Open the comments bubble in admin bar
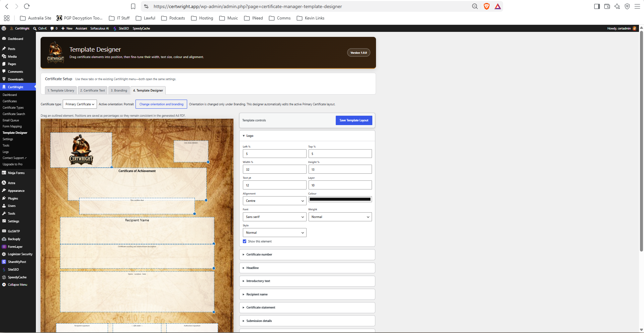644x333 pixels. pyautogui.click(x=54, y=29)
